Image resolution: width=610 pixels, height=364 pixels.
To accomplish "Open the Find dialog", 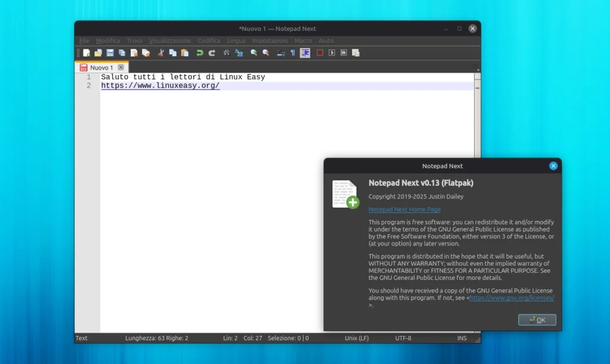I will coord(226,52).
